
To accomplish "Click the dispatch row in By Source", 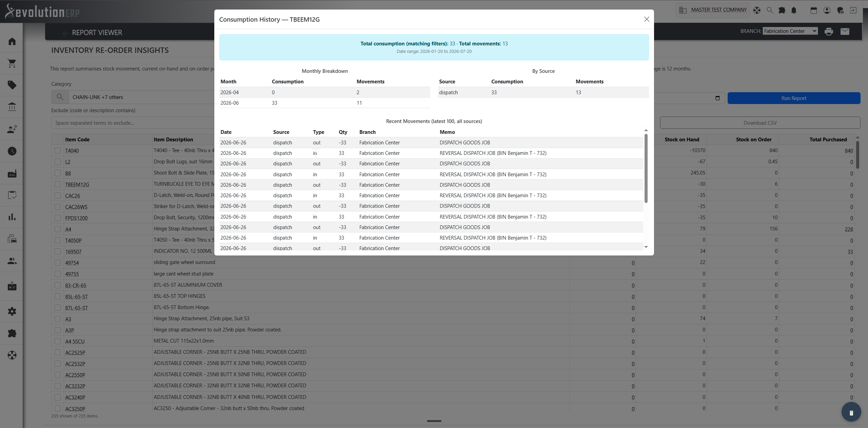I will tap(543, 93).
